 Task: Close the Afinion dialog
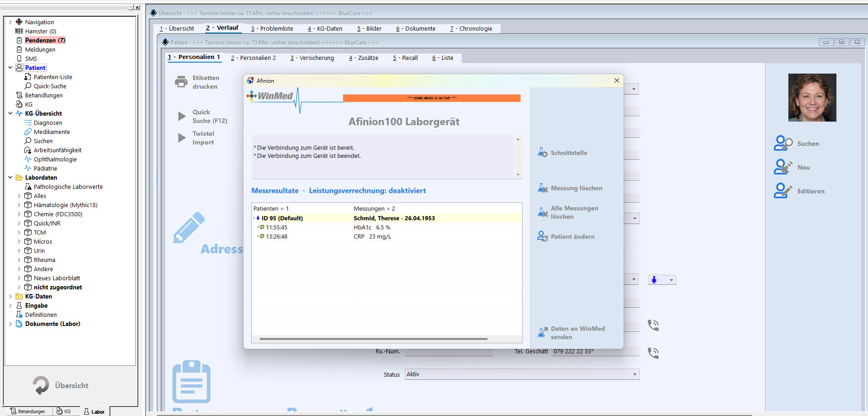tap(616, 80)
